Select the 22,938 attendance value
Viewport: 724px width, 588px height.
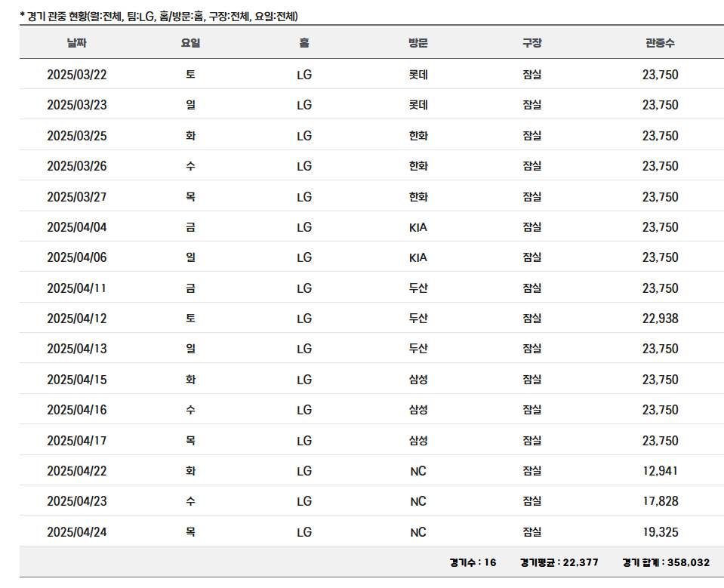click(x=660, y=319)
